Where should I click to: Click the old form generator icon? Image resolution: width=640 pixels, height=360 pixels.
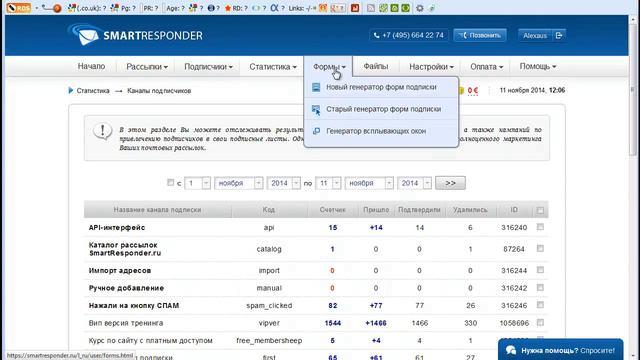pyautogui.click(x=316, y=109)
